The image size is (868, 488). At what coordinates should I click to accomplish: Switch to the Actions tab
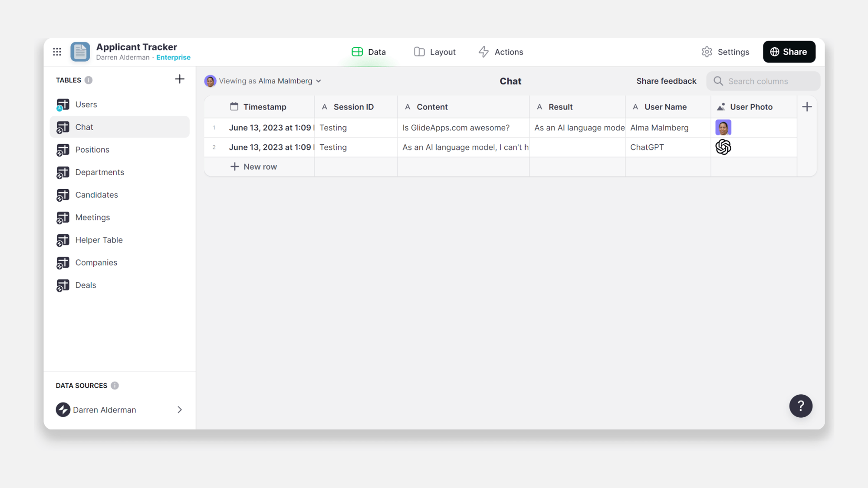click(501, 52)
